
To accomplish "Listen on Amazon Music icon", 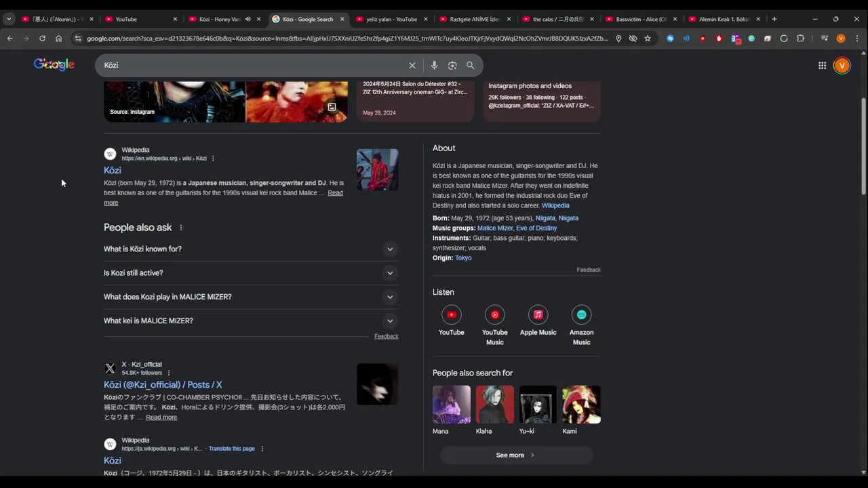I will tap(582, 314).
